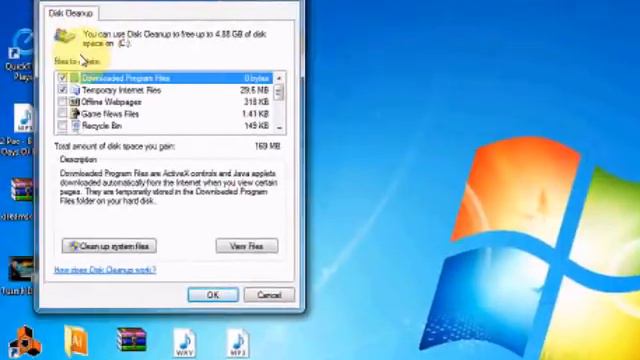This screenshot has height=360, width=640.
Task: Click the Offline Webpages icon
Action: [74, 102]
